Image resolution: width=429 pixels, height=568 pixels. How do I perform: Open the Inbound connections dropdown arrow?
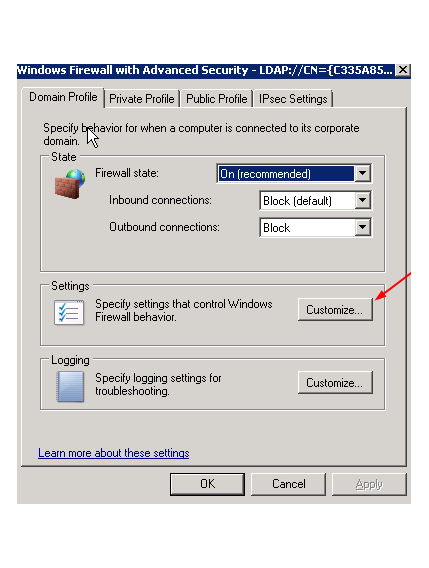362,200
